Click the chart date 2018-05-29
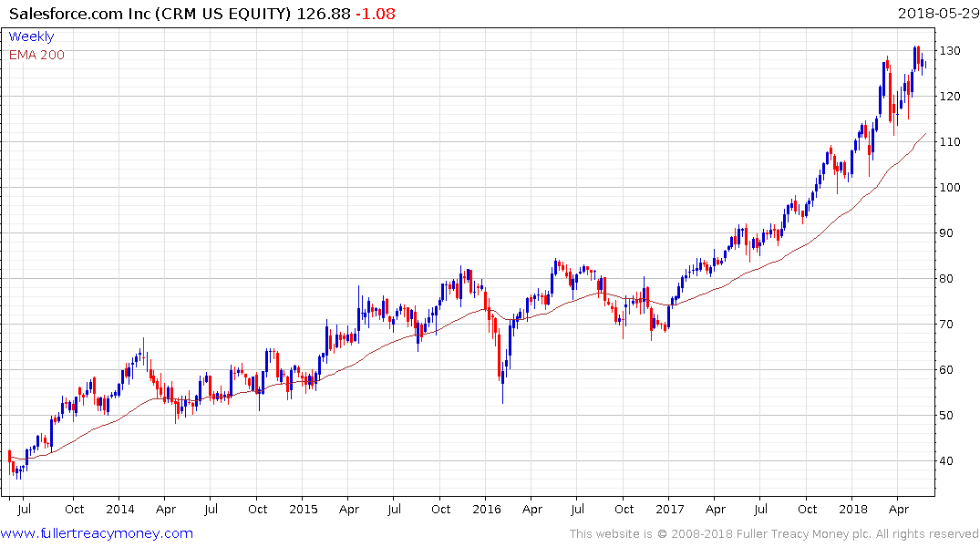This screenshot has width=980, height=547. click(x=938, y=14)
